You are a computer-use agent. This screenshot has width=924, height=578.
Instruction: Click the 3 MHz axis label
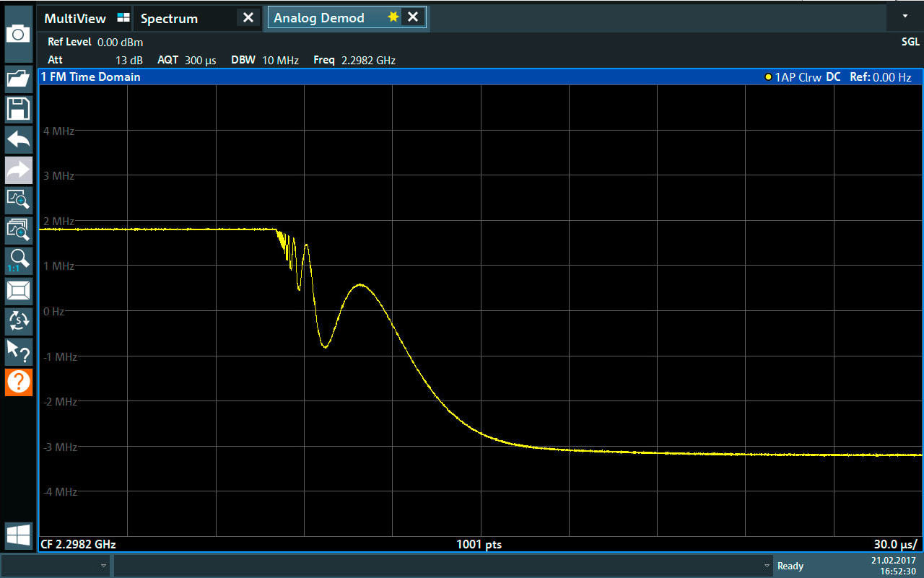pos(58,175)
